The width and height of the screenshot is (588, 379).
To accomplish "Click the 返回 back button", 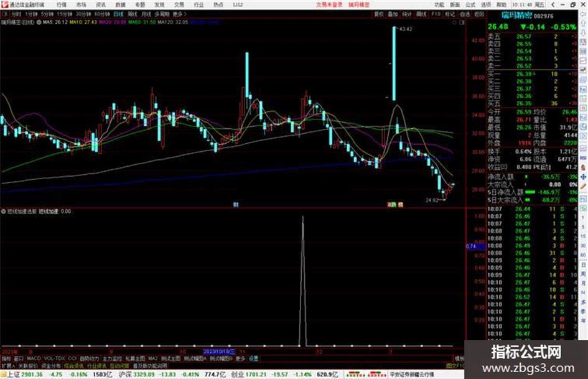I will tap(479, 14).
